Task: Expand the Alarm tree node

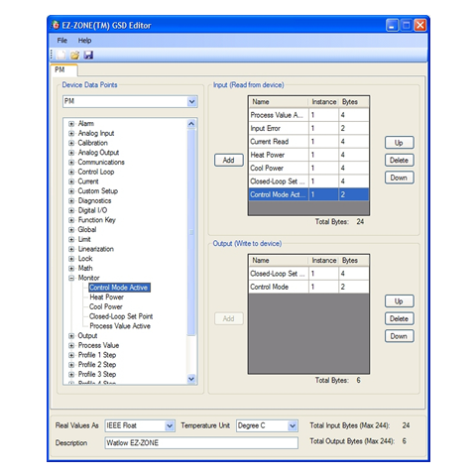Action: point(71,124)
